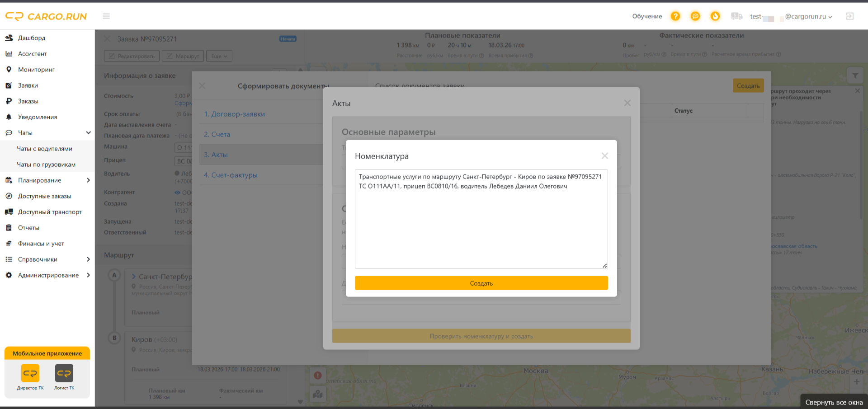Image resolution: width=868 pixels, height=409 pixels.
Task: Click the Доступные заказы compass icon
Action: click(9, 196)
